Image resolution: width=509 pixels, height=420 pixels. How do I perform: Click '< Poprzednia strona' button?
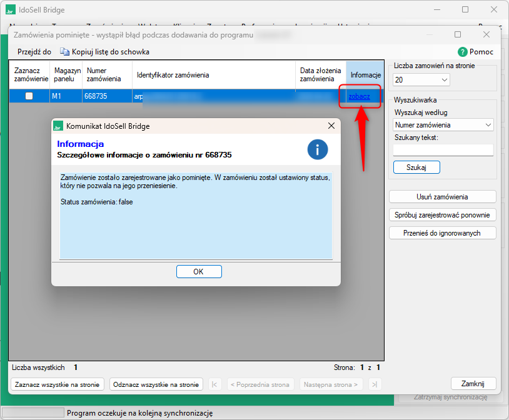point(260,384)
